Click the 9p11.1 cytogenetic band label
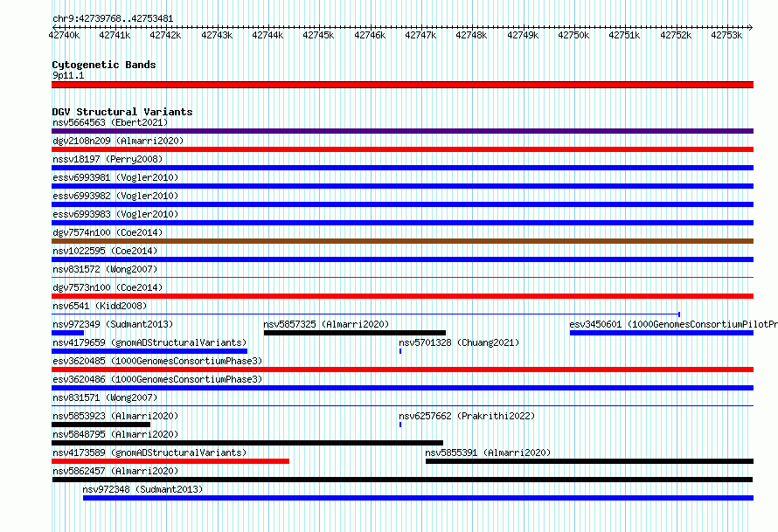 (68, 75)
